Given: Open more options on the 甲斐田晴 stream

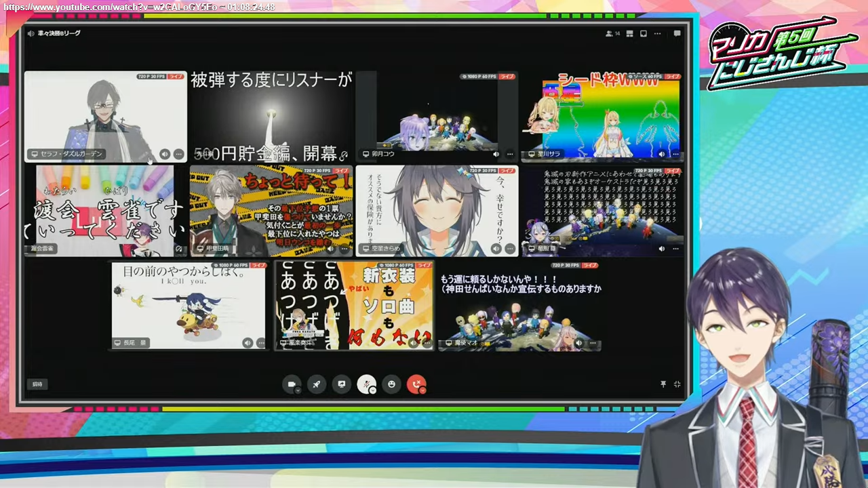Looking at the screenshot, I should [x=344, y=249].
